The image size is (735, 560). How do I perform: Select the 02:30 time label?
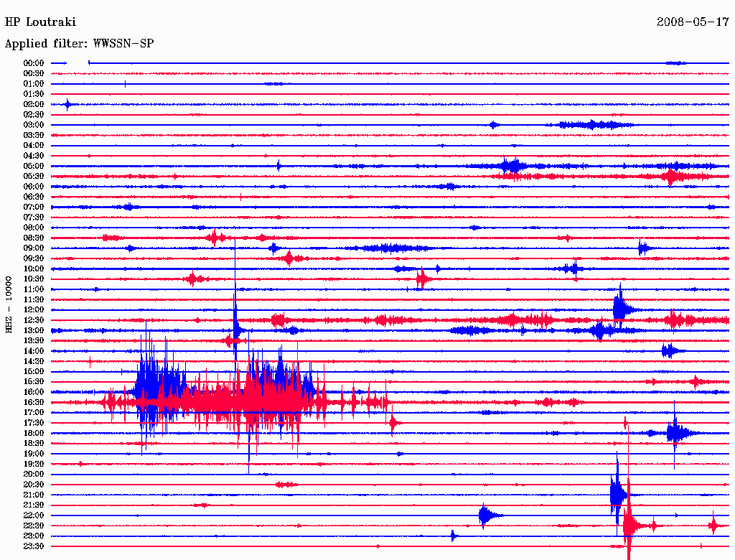point(34,114)
